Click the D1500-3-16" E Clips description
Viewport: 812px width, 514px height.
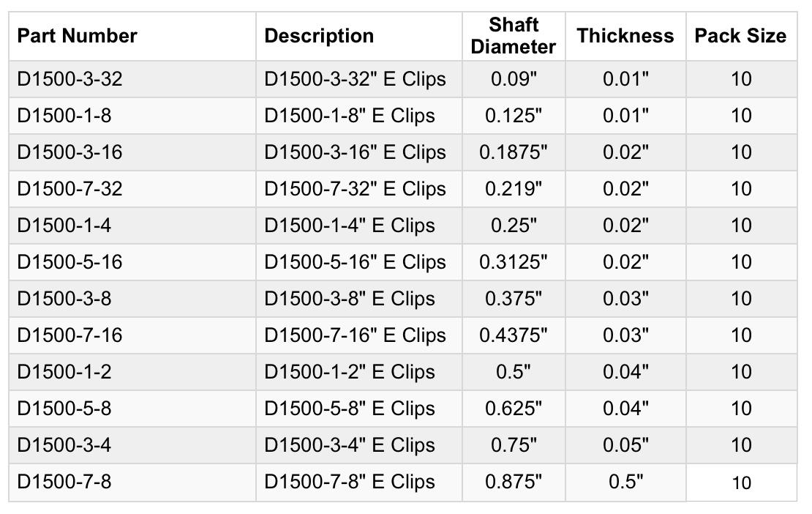(356, 152)
